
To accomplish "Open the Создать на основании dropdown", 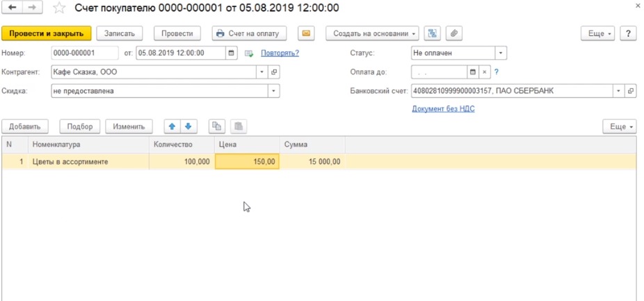I will pos(372,33).
